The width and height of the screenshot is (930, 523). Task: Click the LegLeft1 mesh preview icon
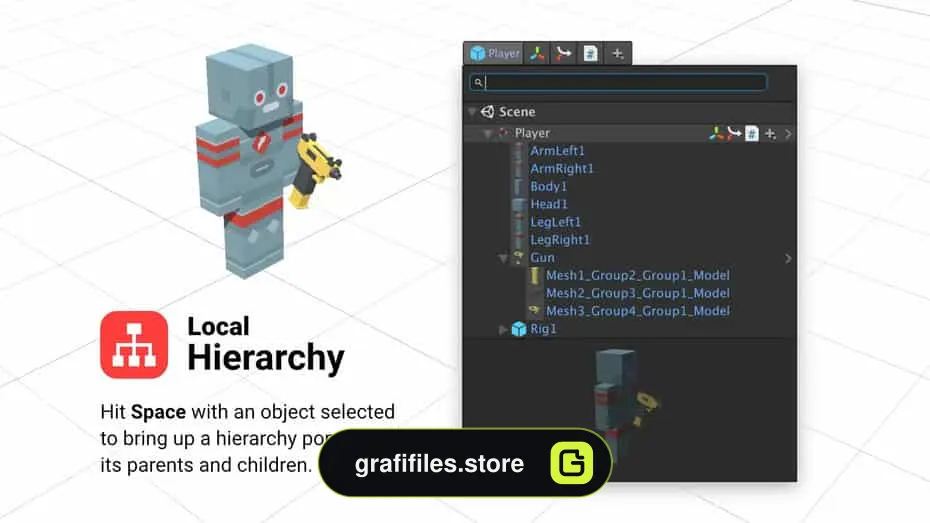(x=519, y=222)
